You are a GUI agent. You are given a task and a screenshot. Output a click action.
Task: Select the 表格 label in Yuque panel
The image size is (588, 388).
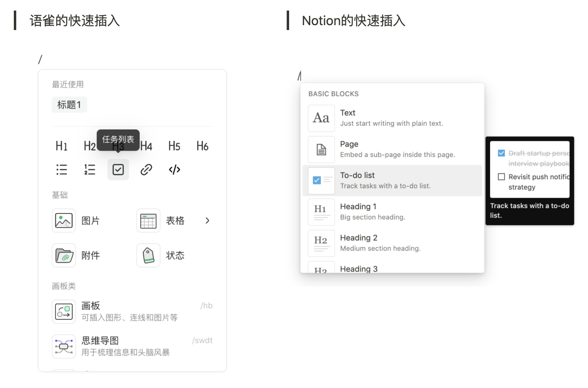175,220
